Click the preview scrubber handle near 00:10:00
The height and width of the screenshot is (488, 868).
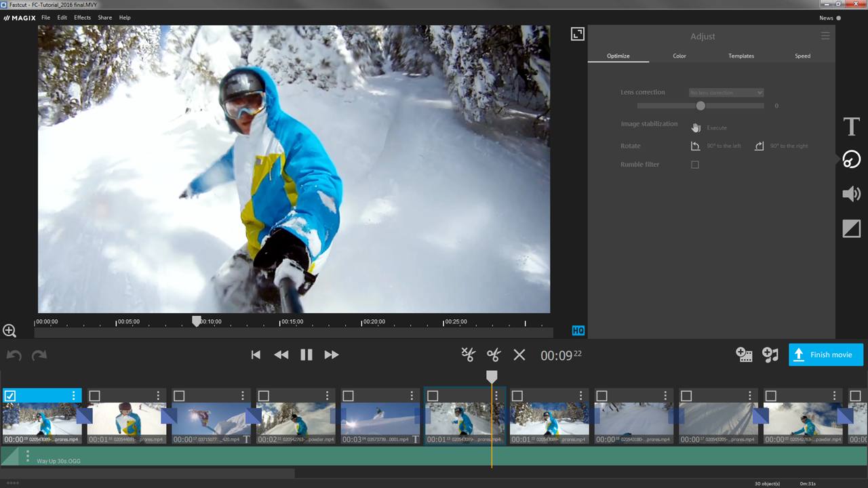[x=196, y=321]
